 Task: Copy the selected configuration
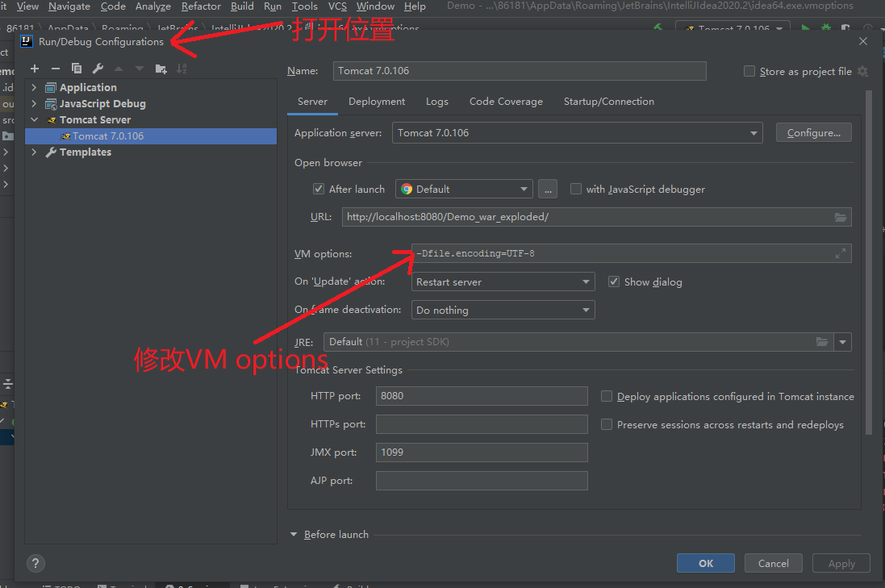pos(77,69)
